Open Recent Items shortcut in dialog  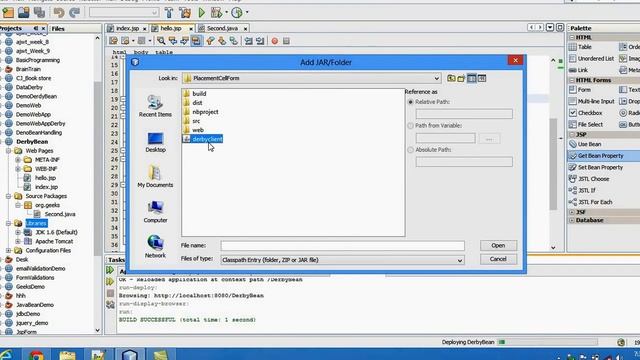coord(155,106)
